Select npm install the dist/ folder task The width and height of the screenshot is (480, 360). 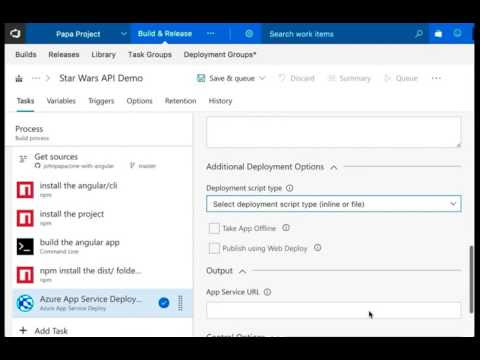tap(102, 275)
